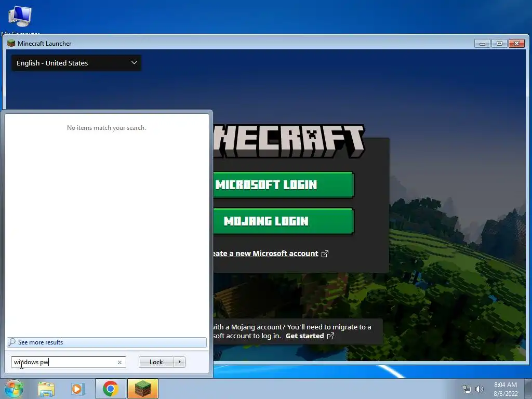The image size is (532, 399).
Task: Click the 'No items match your search.' text
Action: pos(107,128)
